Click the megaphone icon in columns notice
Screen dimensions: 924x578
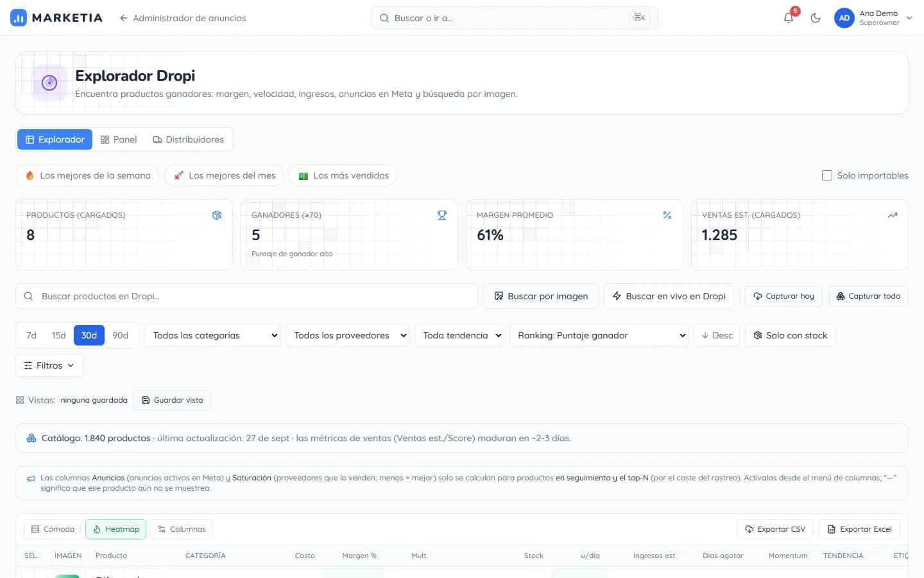[x=31, y=478]
